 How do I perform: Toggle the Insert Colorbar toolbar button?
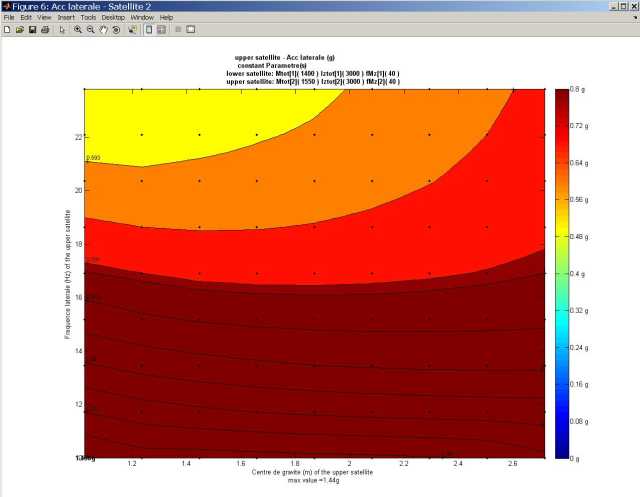[x=149, y=30]
